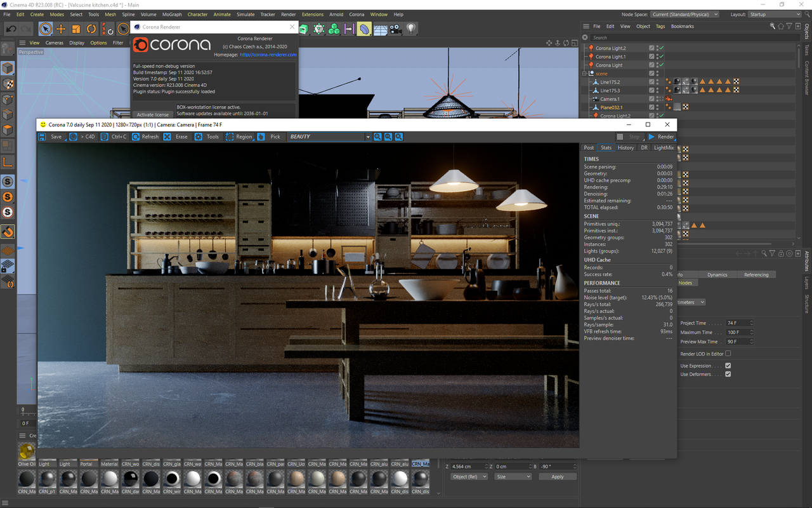
Task: Select the Pick tool in the Corona VFB
Action: point(259,137)
